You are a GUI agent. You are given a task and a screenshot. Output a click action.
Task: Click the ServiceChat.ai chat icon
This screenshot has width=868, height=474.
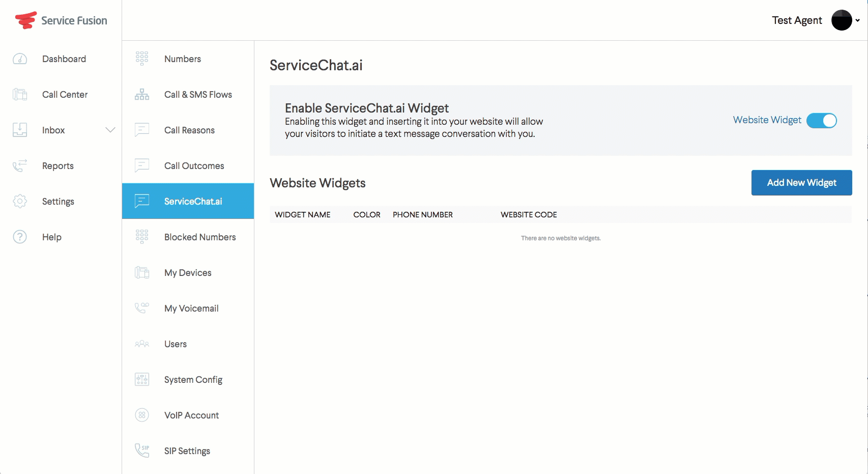[x=142, y=201]
